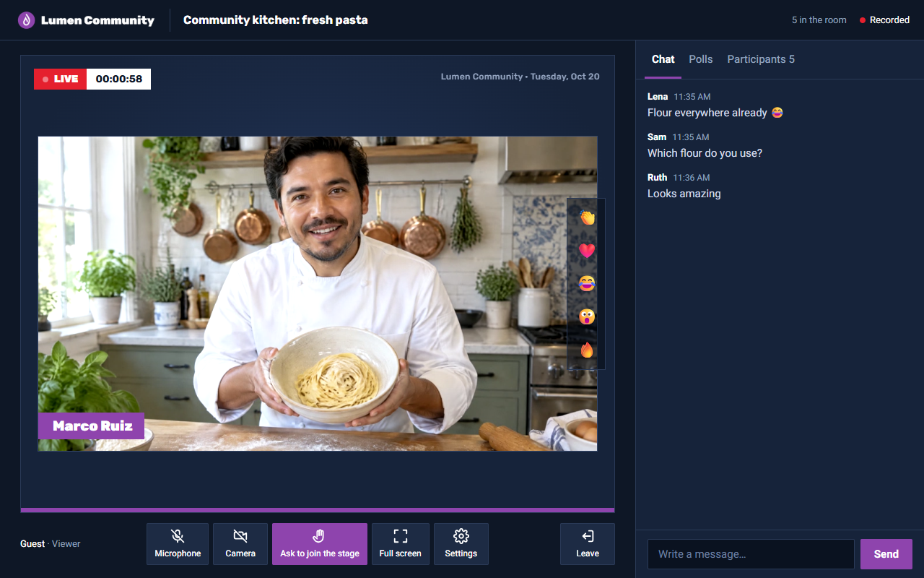Click the 'Guest · Viewer' label
The width and height of the screenshot is (924, 578).
[51, 544]
